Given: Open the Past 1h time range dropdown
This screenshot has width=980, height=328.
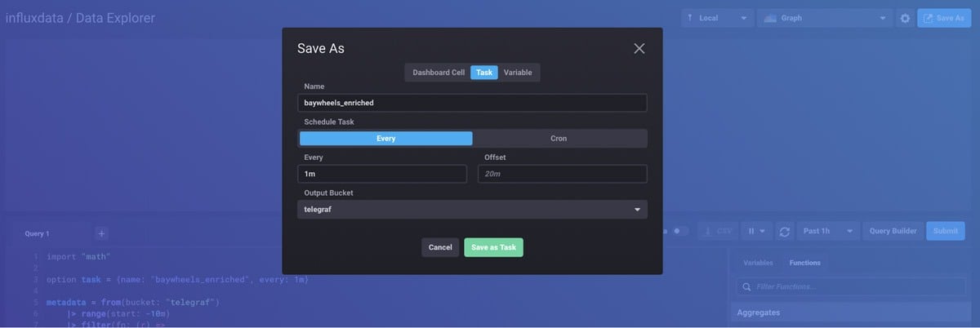Looking at the screenshot, I should [828, 232].
